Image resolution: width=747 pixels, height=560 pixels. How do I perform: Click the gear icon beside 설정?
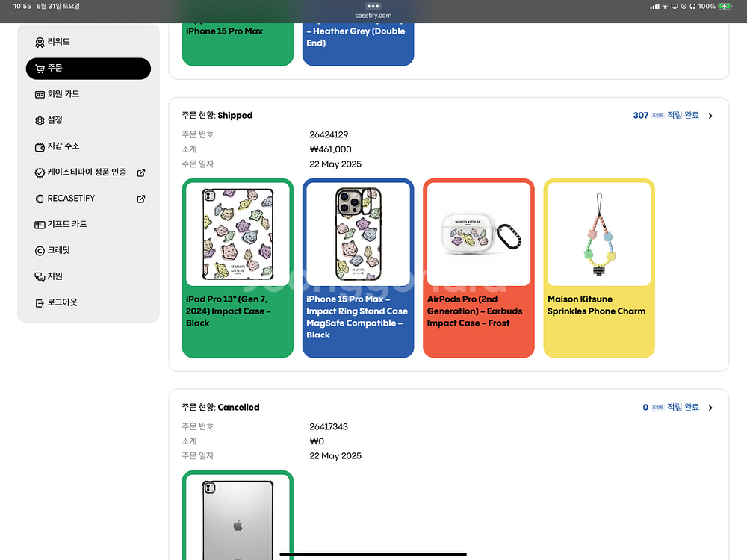[x=40, y=120]
